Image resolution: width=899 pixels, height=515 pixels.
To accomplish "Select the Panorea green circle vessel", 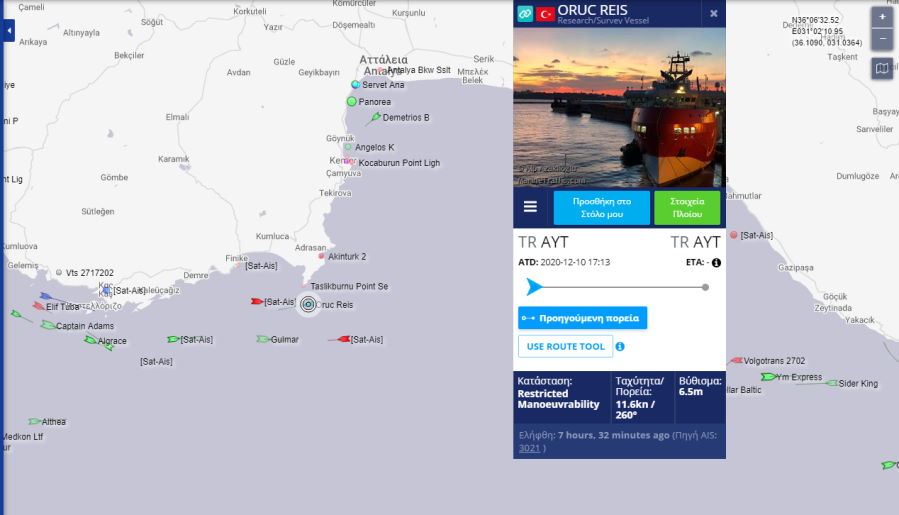I will [x=352, y=102].
